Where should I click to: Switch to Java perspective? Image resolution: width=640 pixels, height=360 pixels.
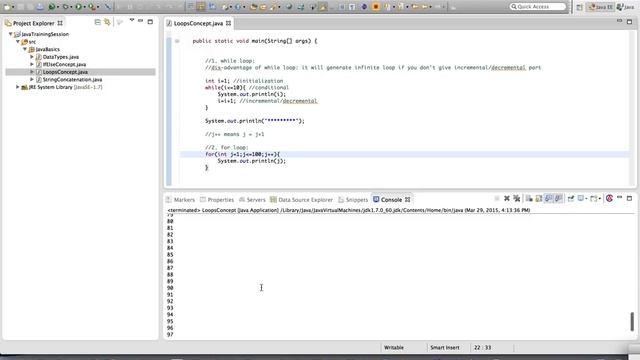coord(625,7)
